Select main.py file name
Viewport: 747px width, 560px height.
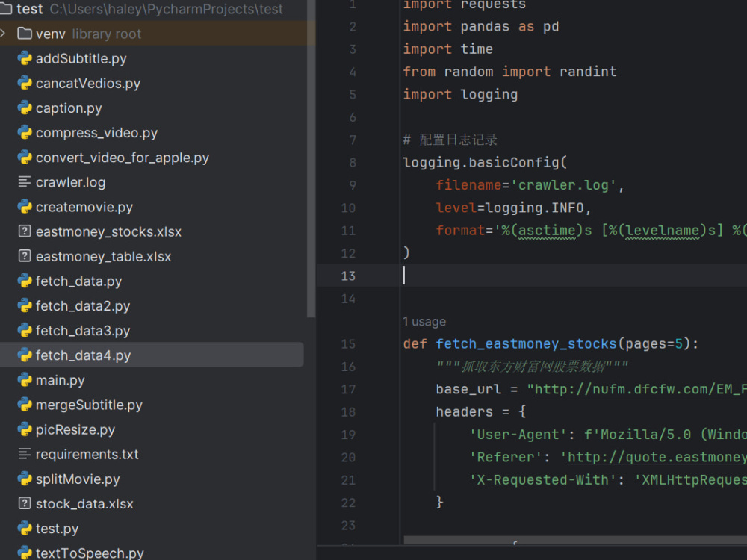[x=60, y=381]
